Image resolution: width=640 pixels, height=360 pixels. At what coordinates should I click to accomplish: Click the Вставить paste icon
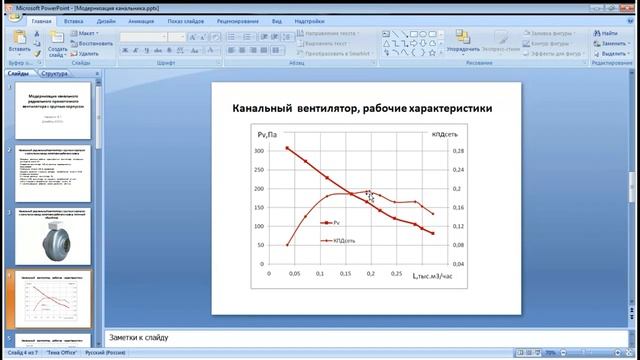(19, 37)
